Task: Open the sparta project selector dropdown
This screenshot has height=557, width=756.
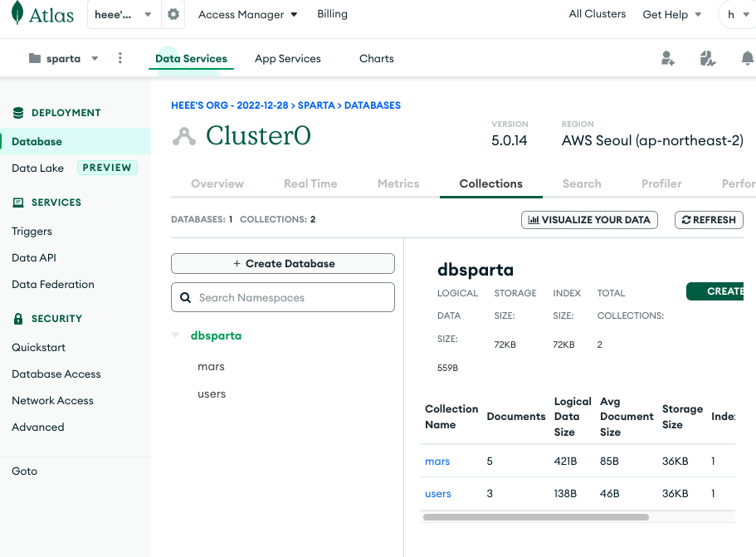Action: [64, 59]
